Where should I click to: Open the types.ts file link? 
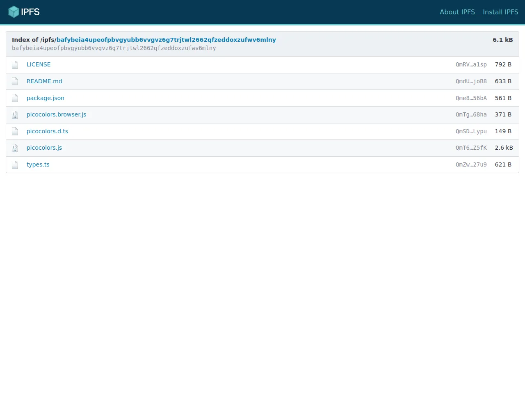point(38,164)
